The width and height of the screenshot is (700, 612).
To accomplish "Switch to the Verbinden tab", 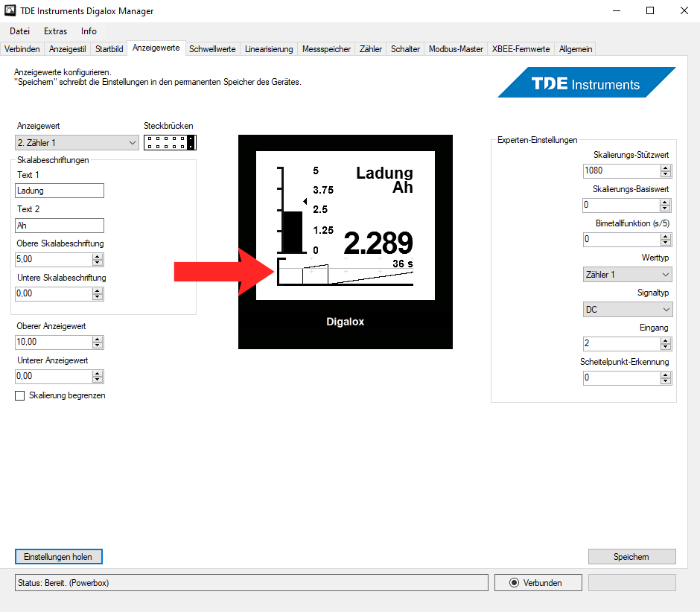I will tap(22, 49).
